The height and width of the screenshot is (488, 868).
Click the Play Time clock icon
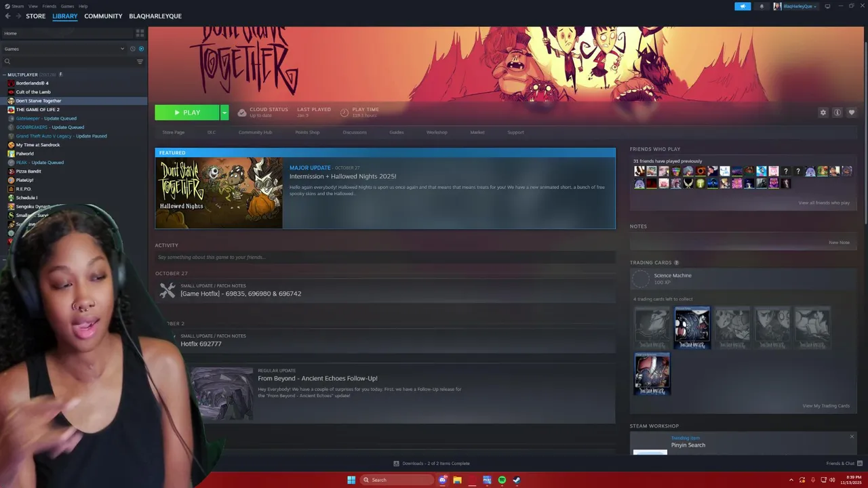coord(344,113)
